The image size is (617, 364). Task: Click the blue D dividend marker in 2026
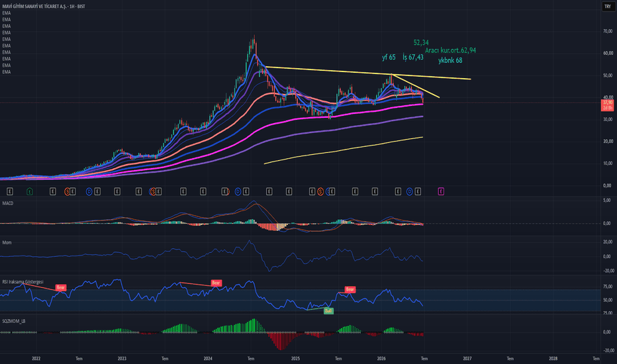point(410,192)
